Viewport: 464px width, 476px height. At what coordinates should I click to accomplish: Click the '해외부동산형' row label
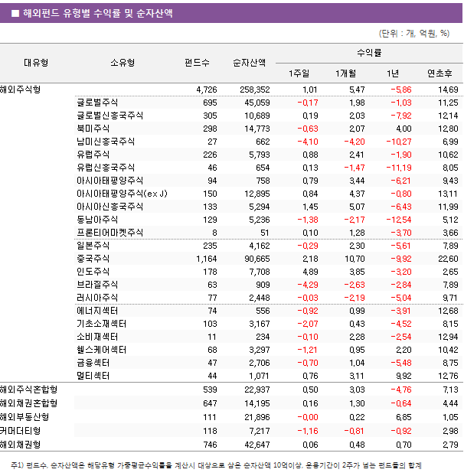pyautogui.click(x=25, y=417)
